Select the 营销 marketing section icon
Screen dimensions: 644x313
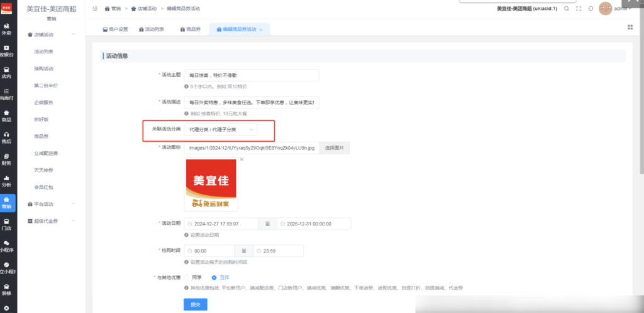coord(6,203)
